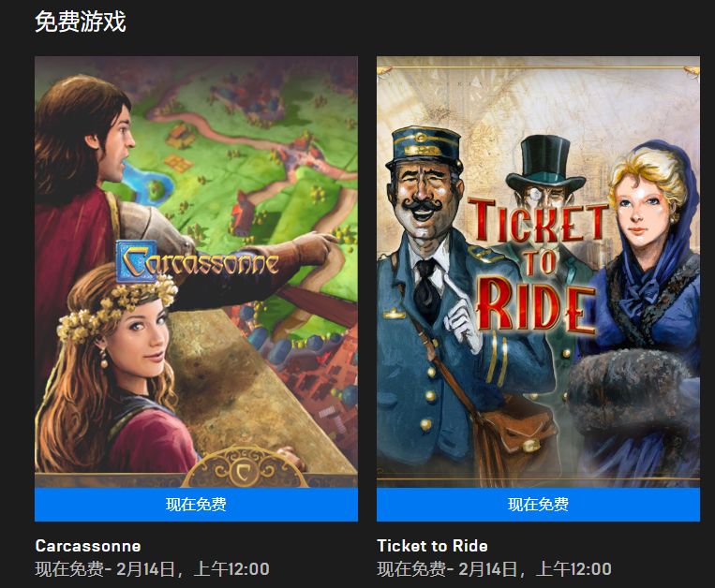
Task: Click the mustached conductor's face
Action: point(423,194)
